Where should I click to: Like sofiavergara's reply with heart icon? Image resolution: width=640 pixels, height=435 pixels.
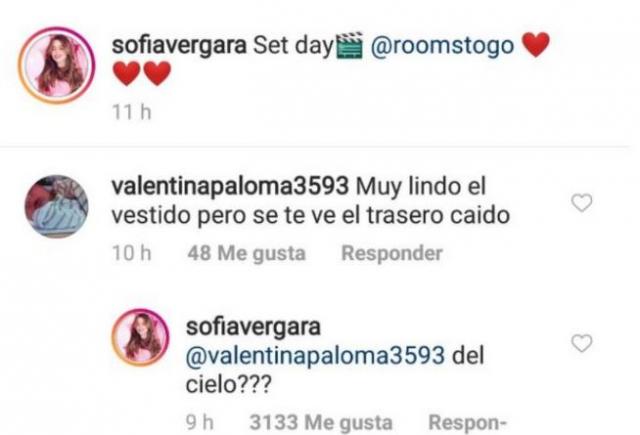(x=582, y=343)
